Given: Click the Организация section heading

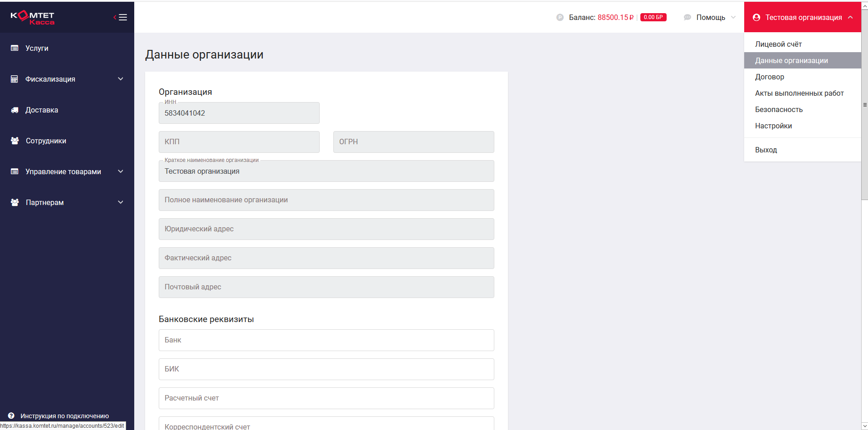Looking at the screenshot, I should coord(185,92).
